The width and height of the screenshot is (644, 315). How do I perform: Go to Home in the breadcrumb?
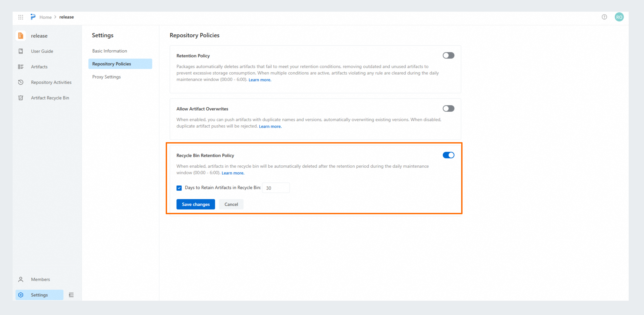coord(45,17)
